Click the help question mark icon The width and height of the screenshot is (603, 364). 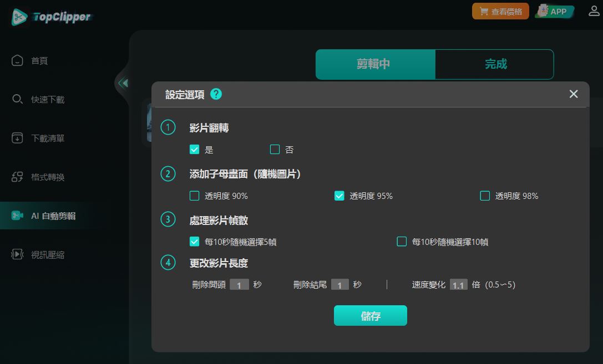coord(216,94)
